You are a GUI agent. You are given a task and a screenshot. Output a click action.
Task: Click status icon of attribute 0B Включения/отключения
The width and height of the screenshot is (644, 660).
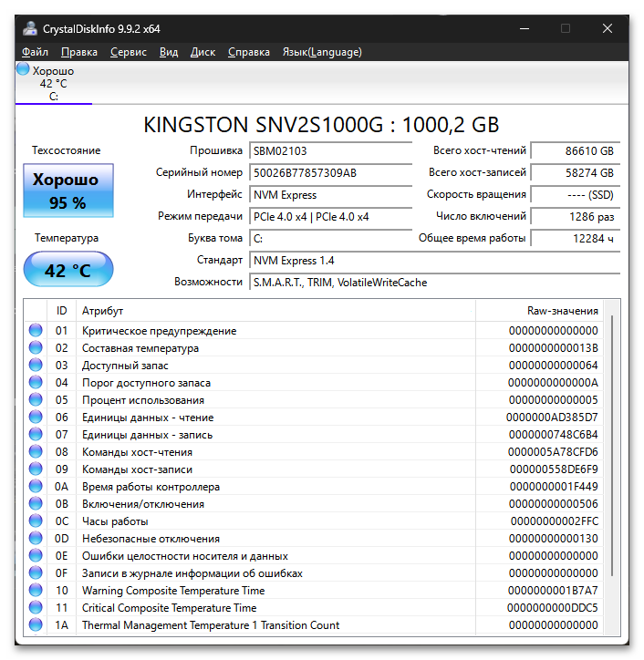[36, 503]
